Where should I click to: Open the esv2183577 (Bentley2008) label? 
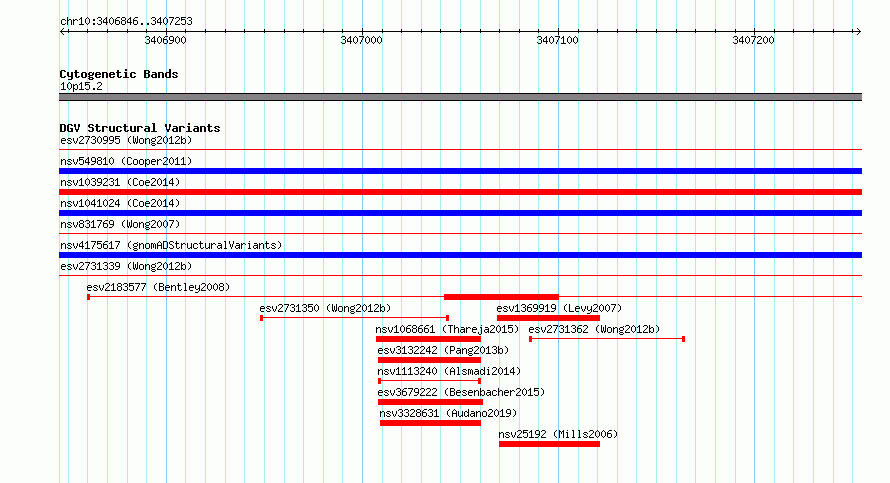[158, 287]
